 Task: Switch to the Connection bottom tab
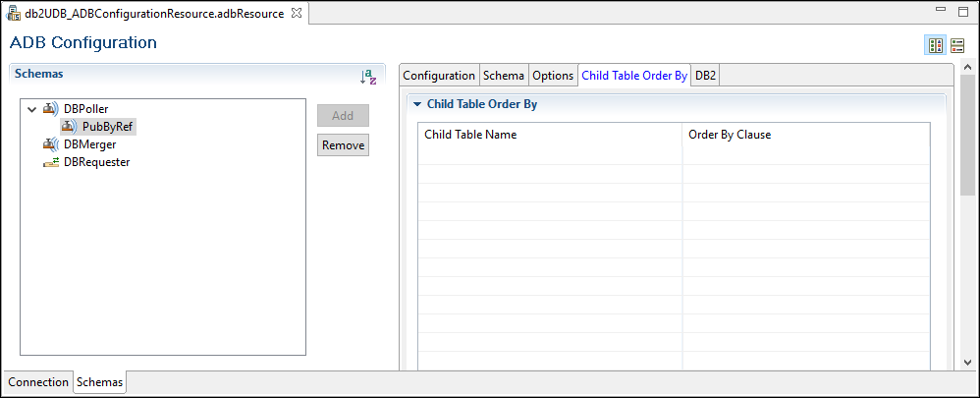point(39,382)
